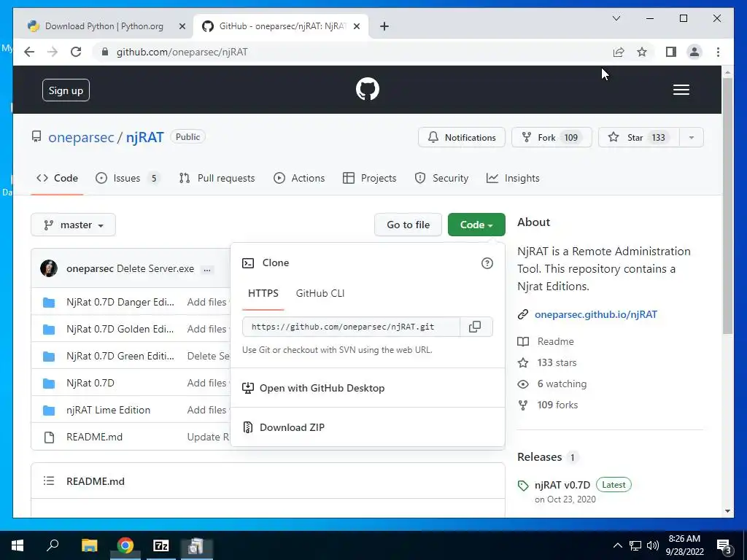Switch to the Download Python tab

[x=104, y=26]
